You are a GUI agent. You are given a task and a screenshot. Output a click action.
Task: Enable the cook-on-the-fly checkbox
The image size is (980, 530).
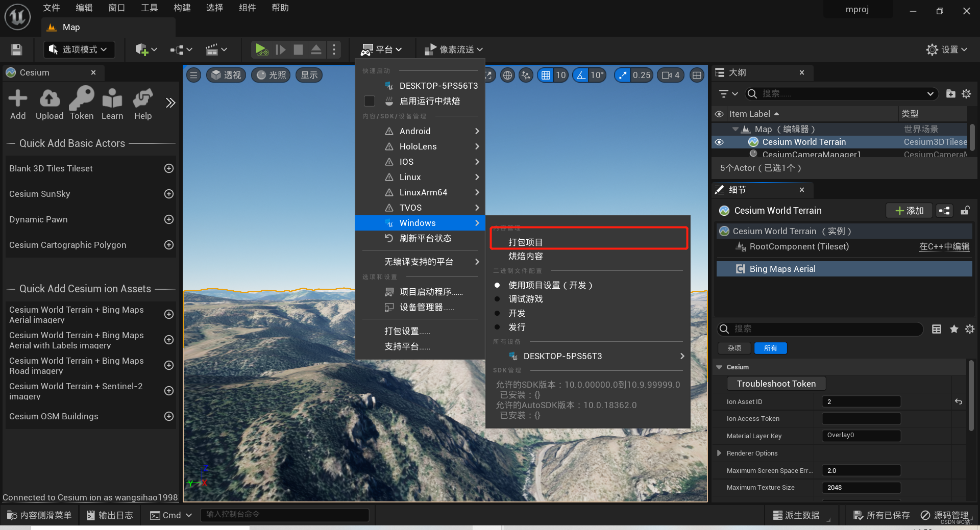tap(370, 101)
